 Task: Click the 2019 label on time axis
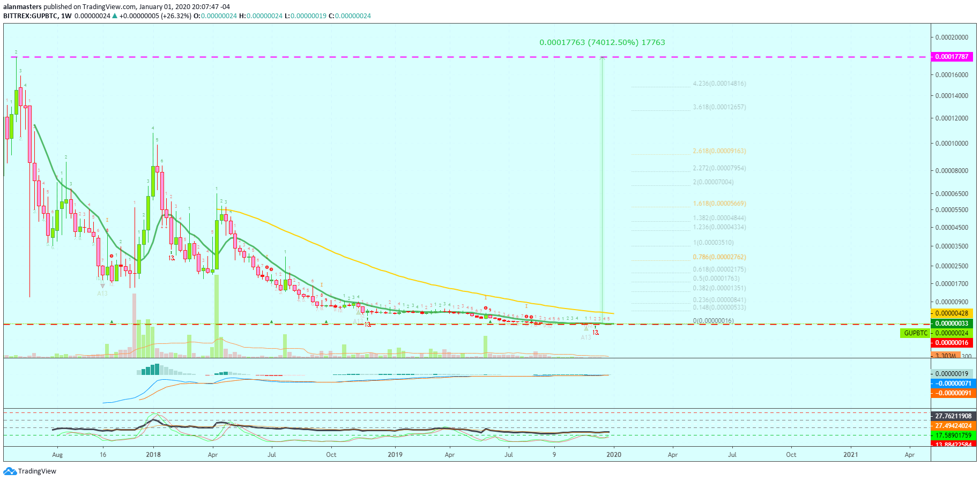click(x=395, y=455)
